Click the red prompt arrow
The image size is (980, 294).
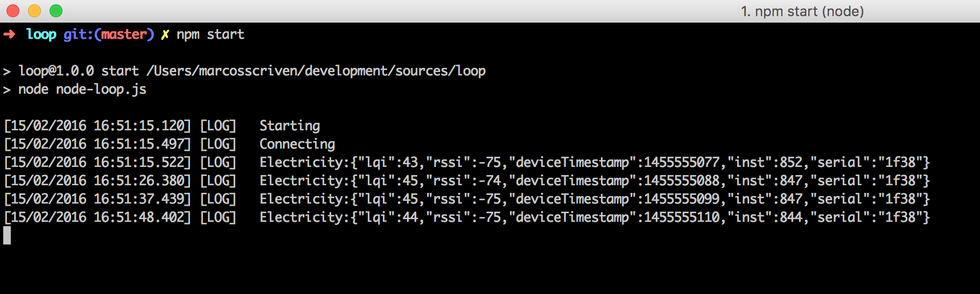[9, 34]
